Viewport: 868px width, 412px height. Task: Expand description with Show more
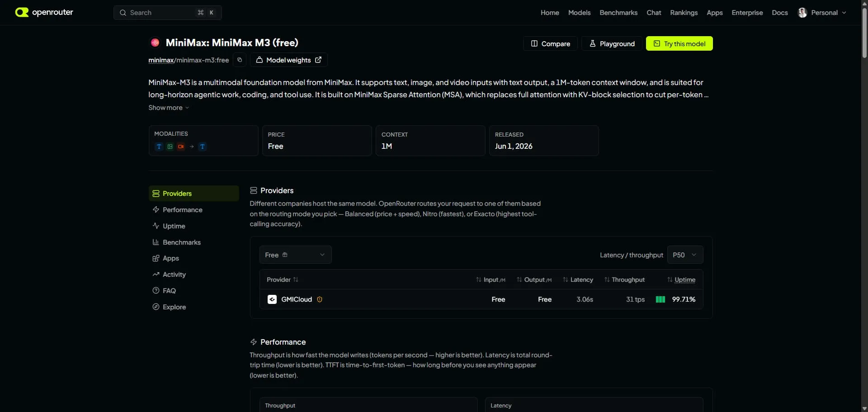169,108
